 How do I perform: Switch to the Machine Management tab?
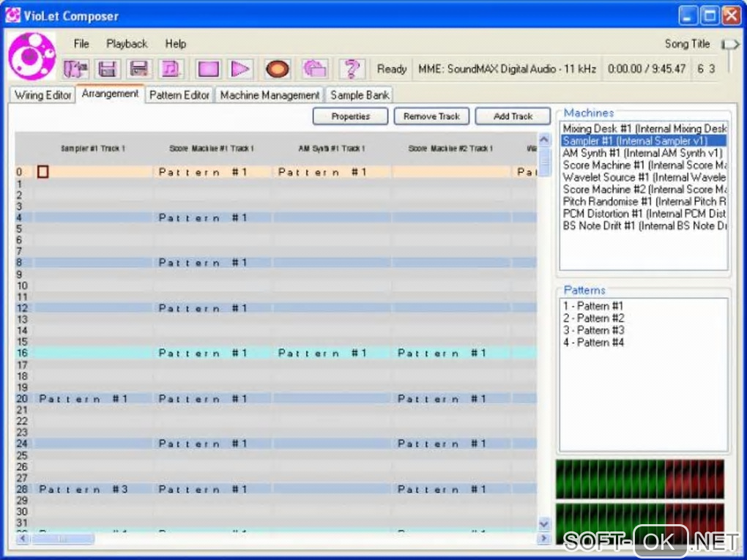[x=270, y=95]
